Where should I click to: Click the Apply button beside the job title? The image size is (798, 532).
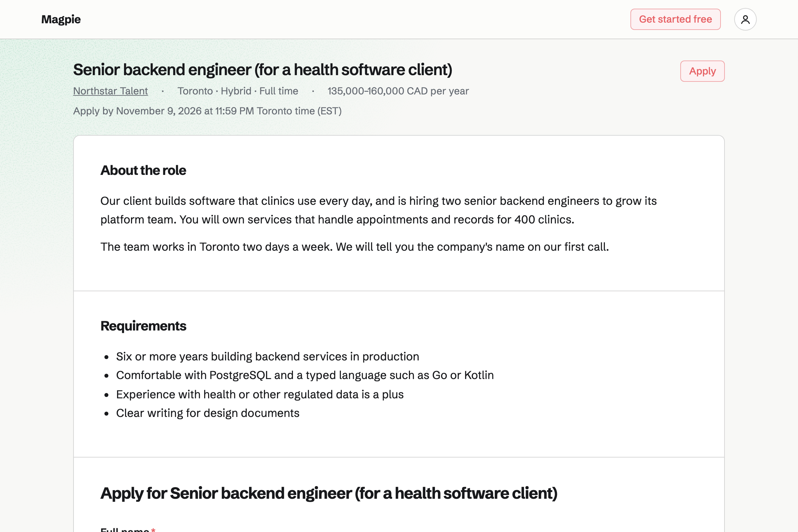click(x=702, y=71)
